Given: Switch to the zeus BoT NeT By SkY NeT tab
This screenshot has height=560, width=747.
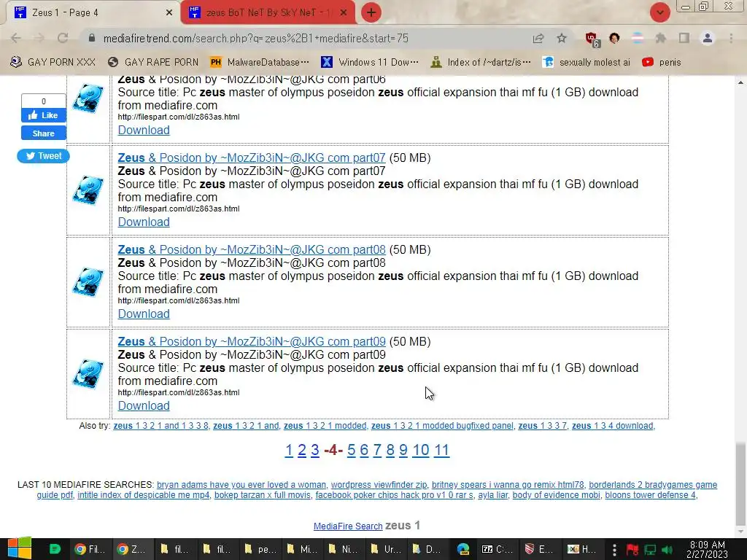Looking at the screenshot, I should coord(267,13).
